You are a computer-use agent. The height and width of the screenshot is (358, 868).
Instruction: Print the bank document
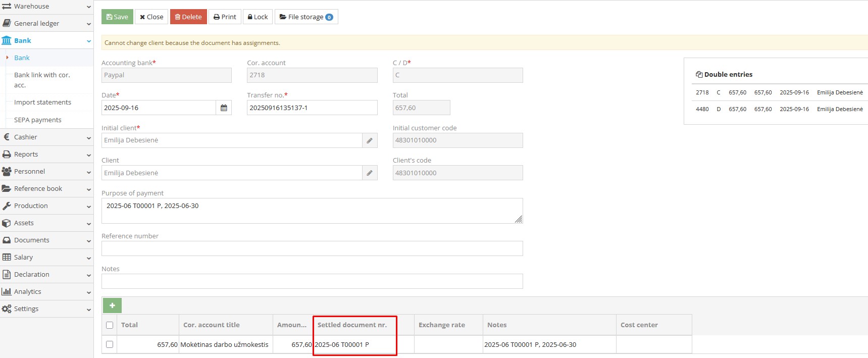[225, 17]
